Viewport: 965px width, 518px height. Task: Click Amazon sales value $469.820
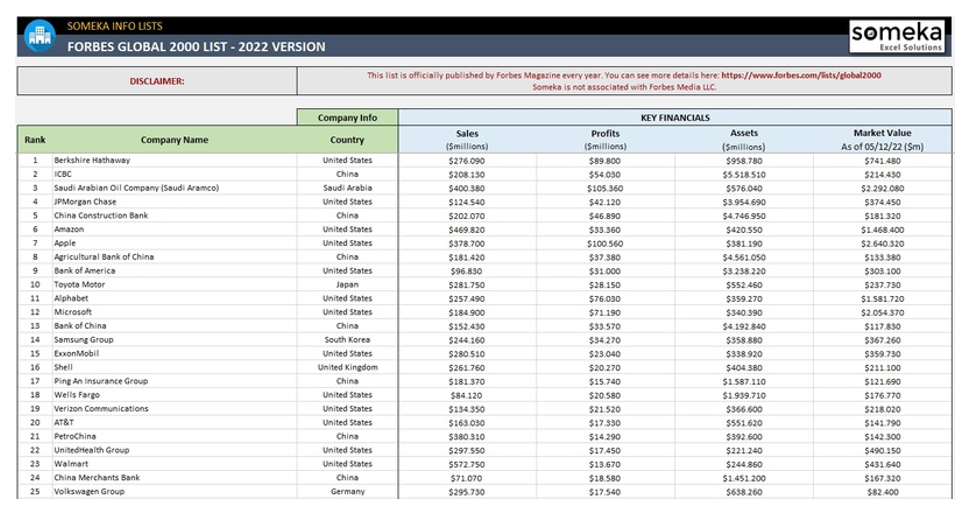466,229
